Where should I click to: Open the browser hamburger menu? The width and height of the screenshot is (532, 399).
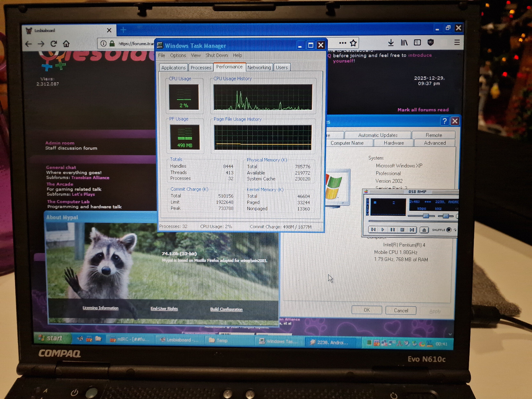(x=457, y=43)
